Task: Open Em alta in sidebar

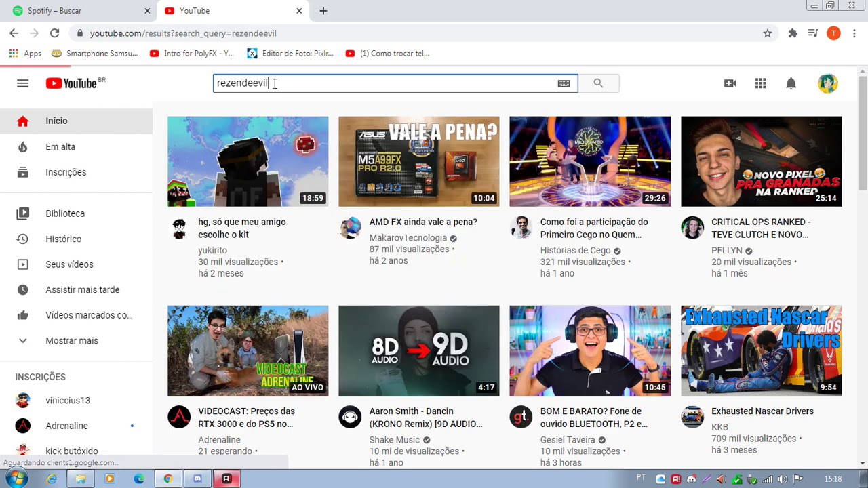Action: [x=76, y=146]
